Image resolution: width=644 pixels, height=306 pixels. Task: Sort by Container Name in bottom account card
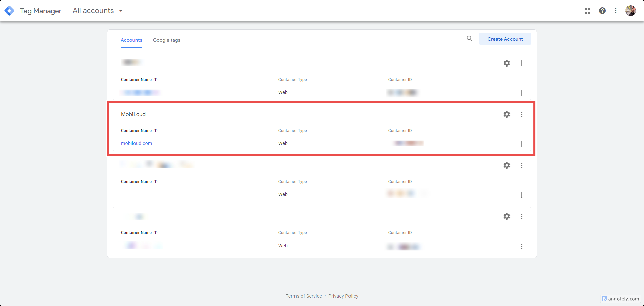pyautogui.click(x=139, y=233)
